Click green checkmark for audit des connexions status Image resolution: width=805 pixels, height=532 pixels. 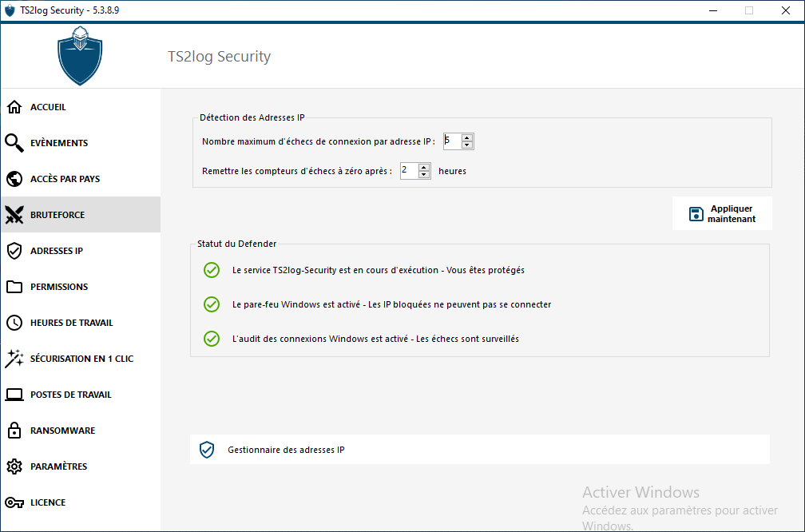212,339
